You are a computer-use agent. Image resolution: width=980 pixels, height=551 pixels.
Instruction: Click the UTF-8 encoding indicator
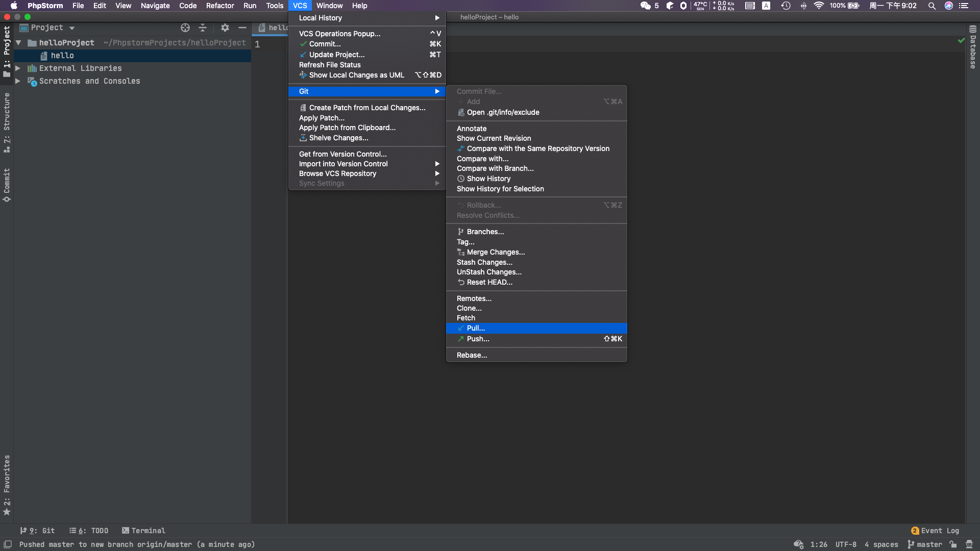846,544
